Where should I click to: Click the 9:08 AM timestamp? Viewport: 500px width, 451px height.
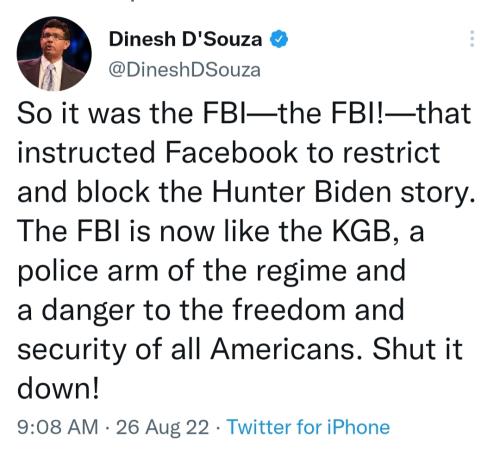(x=58, y=427)
